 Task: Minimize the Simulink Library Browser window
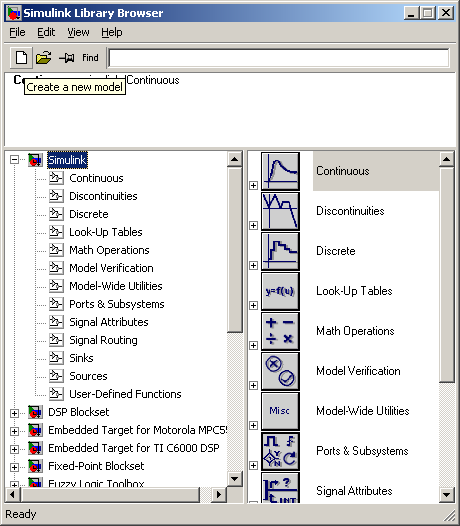pyautogui.click(x=411, y=13)
